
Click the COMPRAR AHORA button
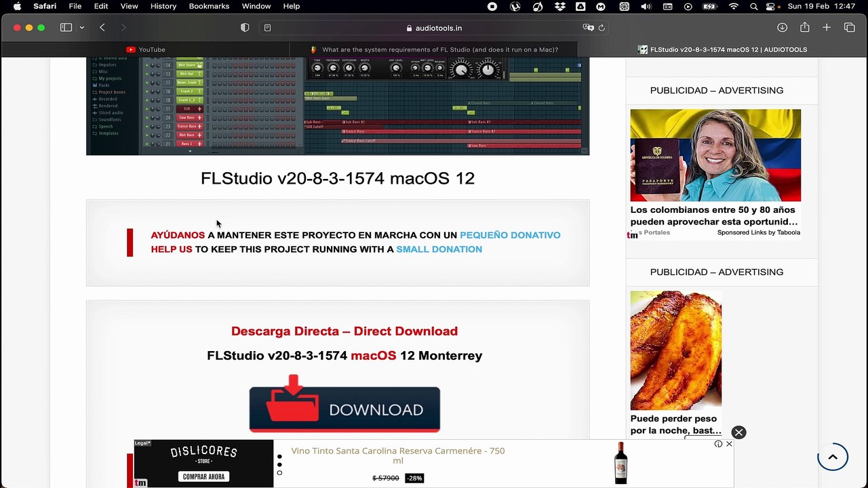[203, 476]
